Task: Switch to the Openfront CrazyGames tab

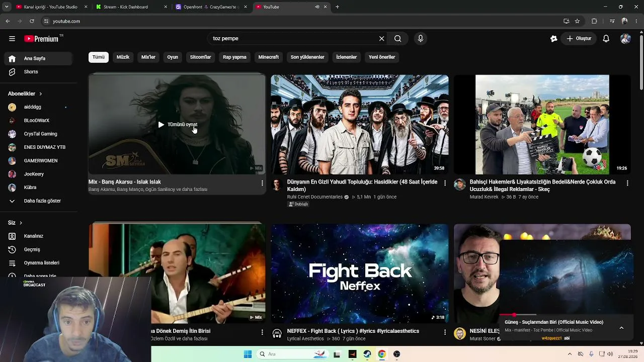Action: [211, 7]
